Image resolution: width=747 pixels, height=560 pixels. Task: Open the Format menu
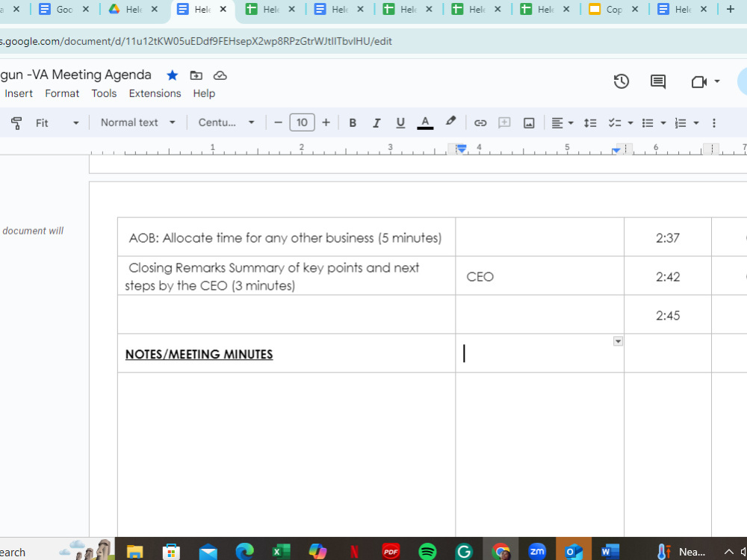click(62, 93)
